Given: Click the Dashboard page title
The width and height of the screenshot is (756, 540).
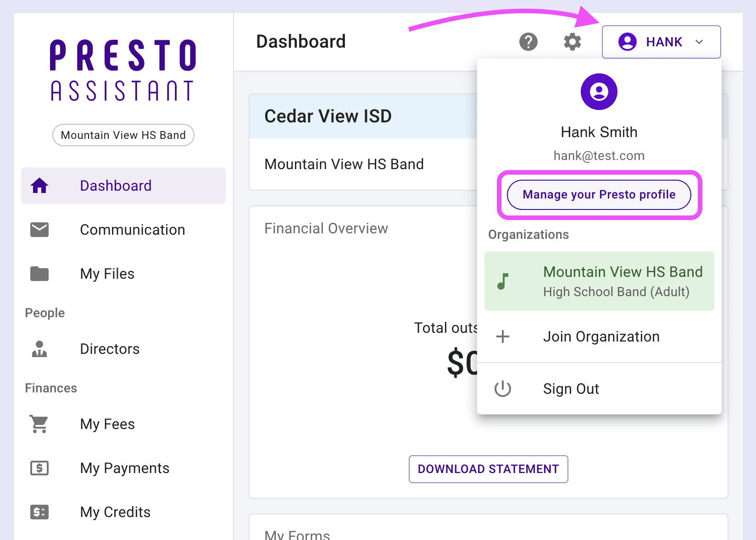Looking at the screenshot, I should pyautogui.click(x=301, y=42).
